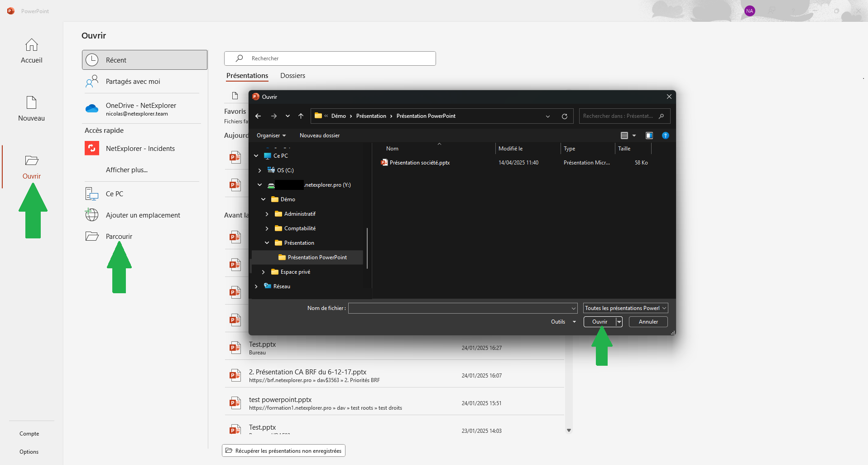Screen dimensions: 868x465
Task: Collapse the Démo folder node
Action: [x=263, y=199]
